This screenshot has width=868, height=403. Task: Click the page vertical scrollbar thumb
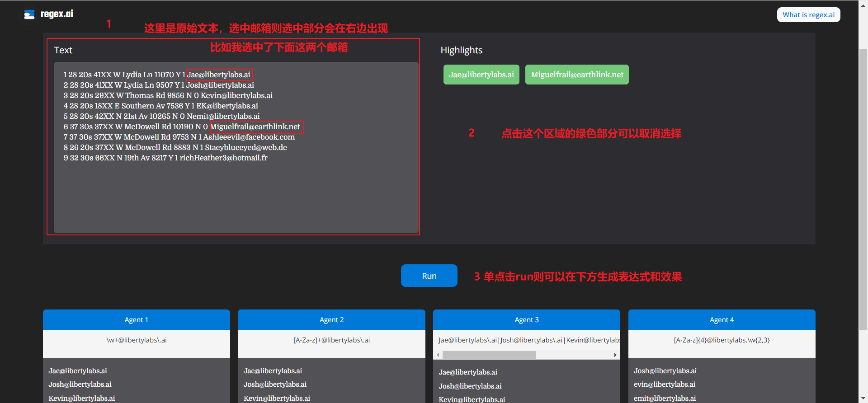[863, 189]
